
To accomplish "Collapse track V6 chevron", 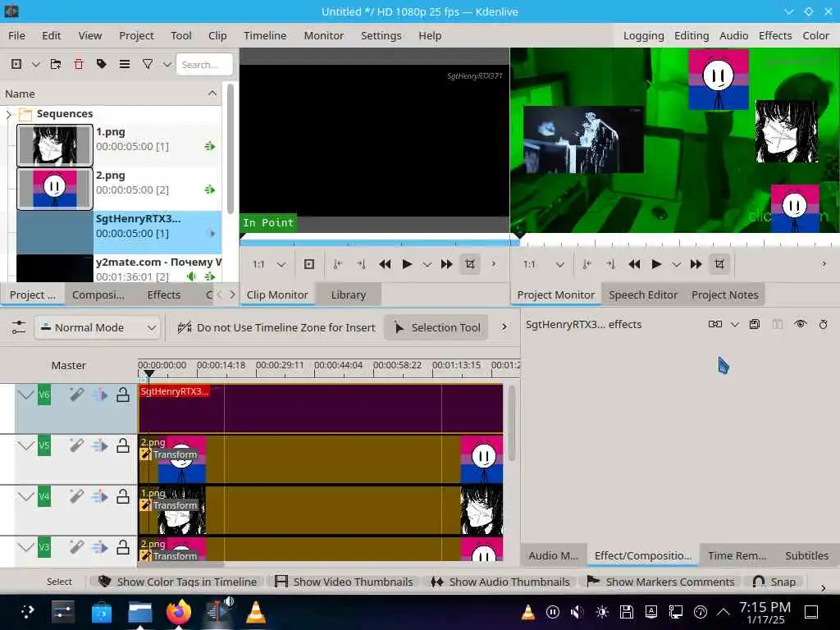I will pos(25,395).
